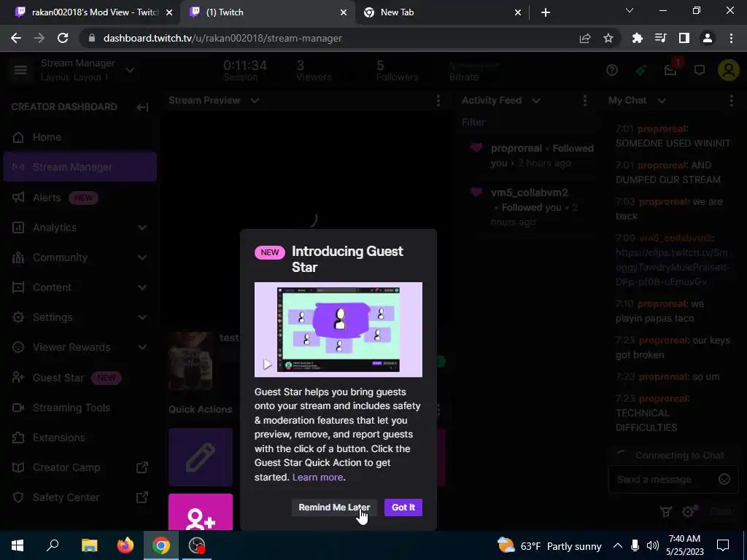Screen dimensions: 747x560
Task: Open My Chat options menu
Action: (731, 101)
